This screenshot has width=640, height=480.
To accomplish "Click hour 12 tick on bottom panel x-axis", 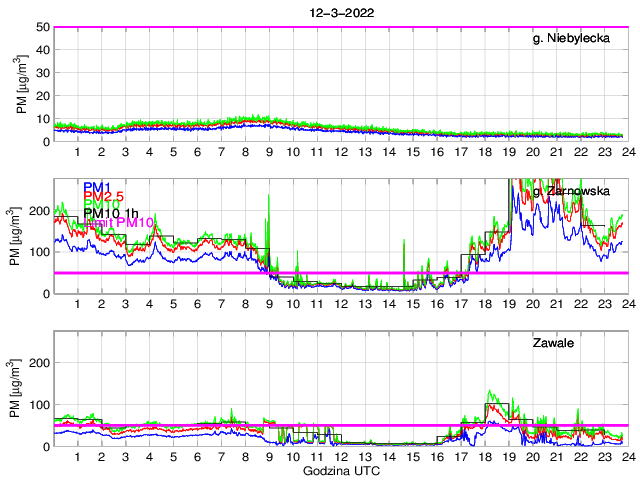I will click(340, 456).
